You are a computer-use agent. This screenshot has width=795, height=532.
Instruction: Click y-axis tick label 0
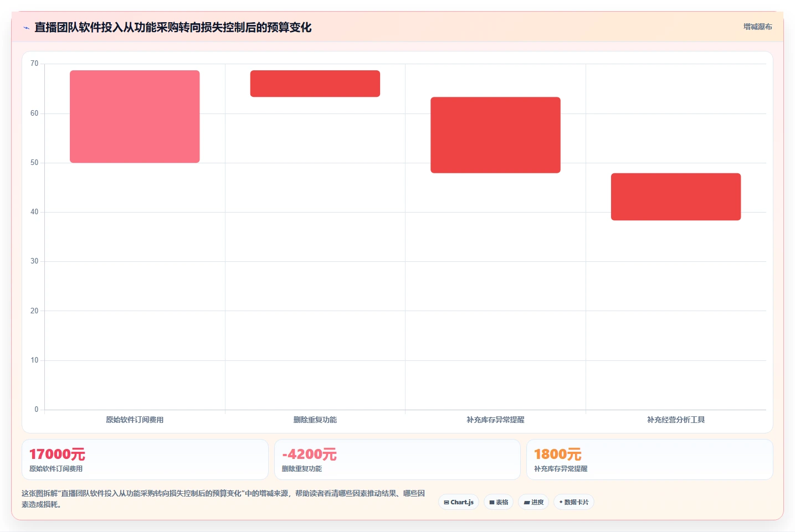(37, 410)
